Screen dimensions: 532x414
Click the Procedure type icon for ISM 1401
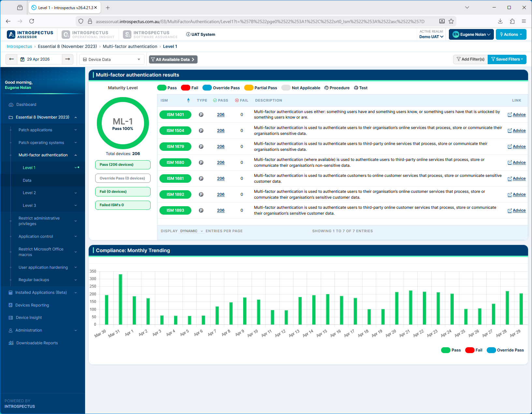[201, 115]
